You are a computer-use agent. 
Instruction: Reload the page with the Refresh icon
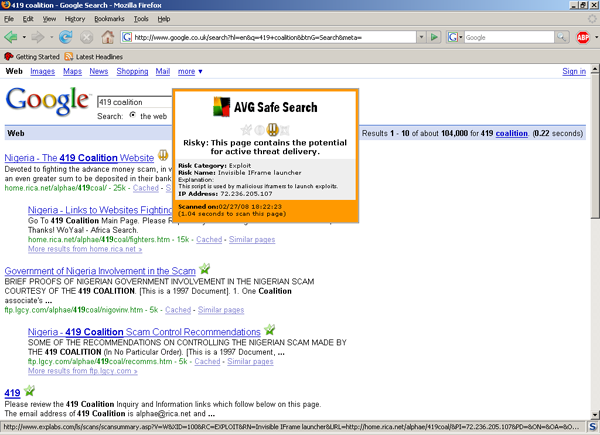(x=66, y=37)
